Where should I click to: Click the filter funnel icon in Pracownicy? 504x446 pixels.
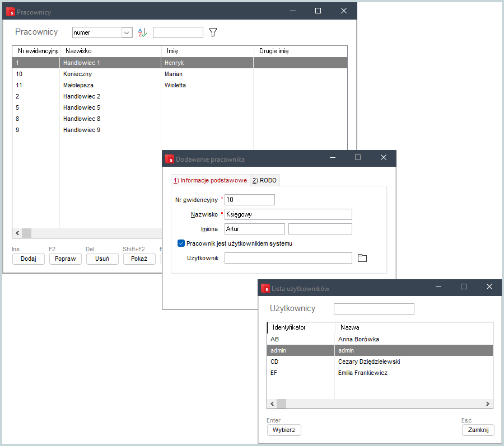[x=213, y=32]
